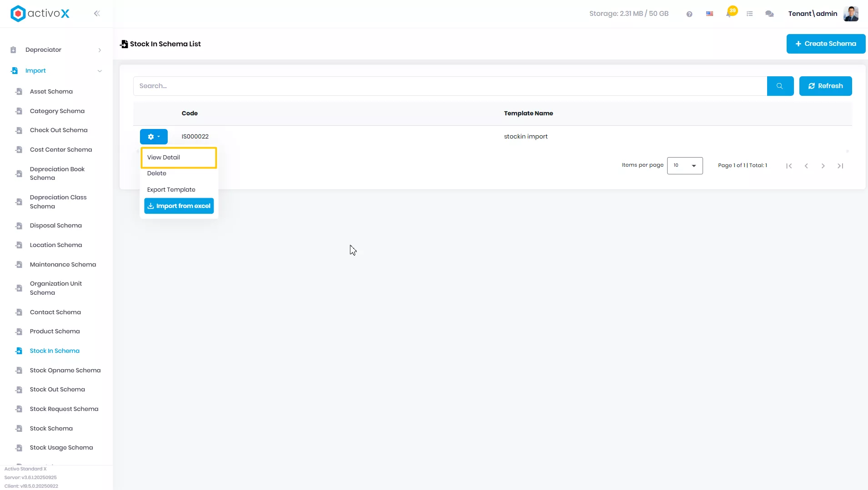Choose Delete from the actions menu

click(157, 173)
